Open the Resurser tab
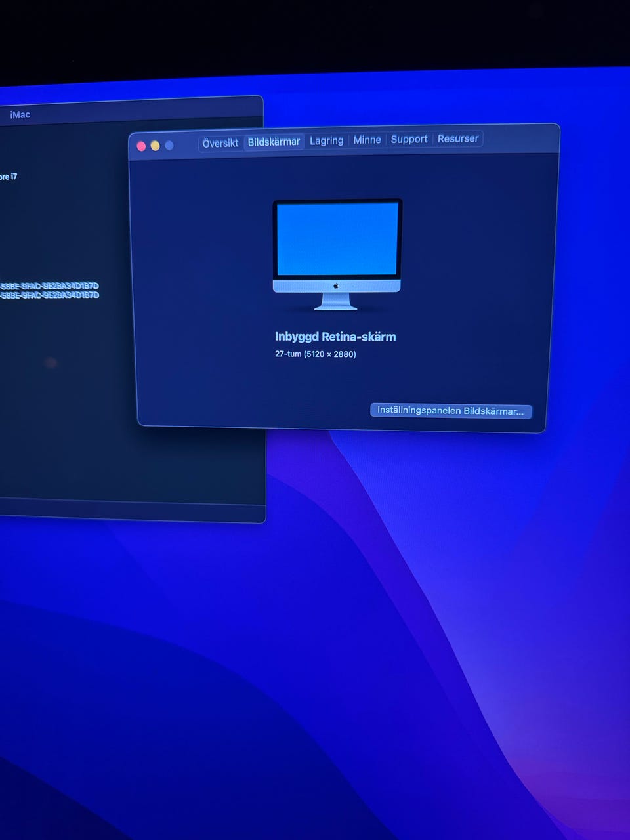The height and width of the screenshot is (840, 630). pyautogui.click(x=458, y=138)
